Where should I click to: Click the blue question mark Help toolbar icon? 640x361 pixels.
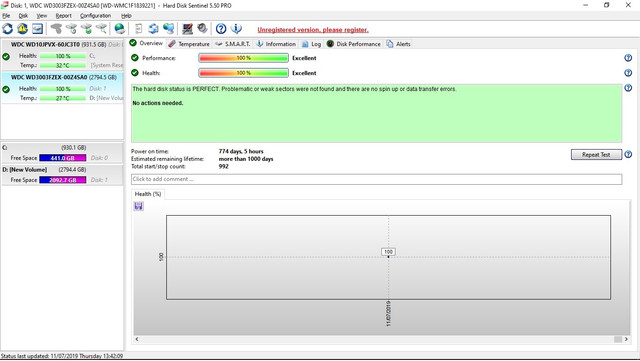(x=221, y=29)
